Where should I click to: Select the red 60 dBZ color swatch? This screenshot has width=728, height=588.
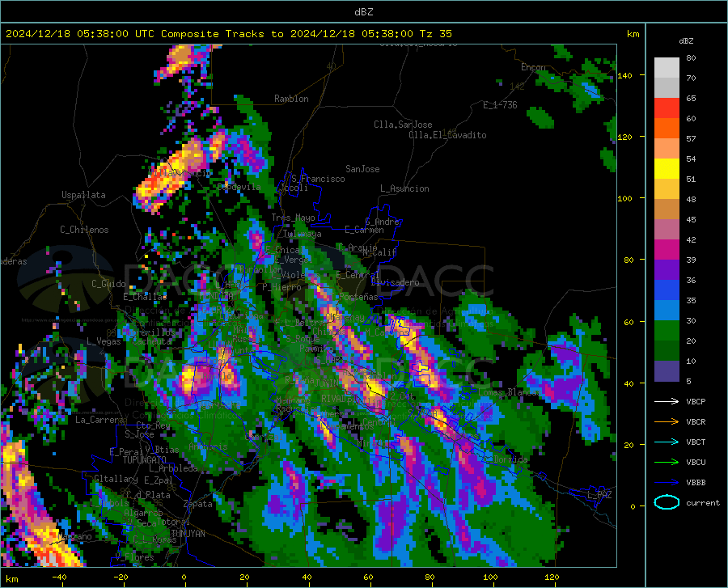point(667,108)
